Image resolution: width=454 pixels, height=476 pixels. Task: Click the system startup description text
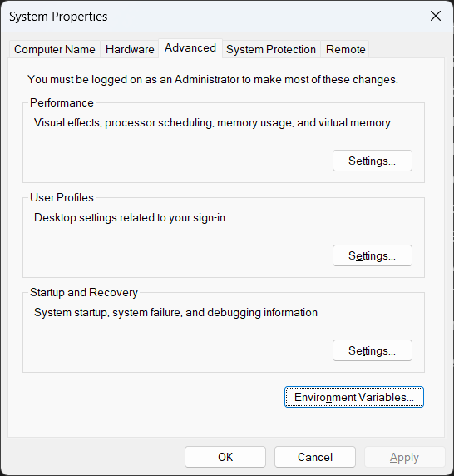175,313
